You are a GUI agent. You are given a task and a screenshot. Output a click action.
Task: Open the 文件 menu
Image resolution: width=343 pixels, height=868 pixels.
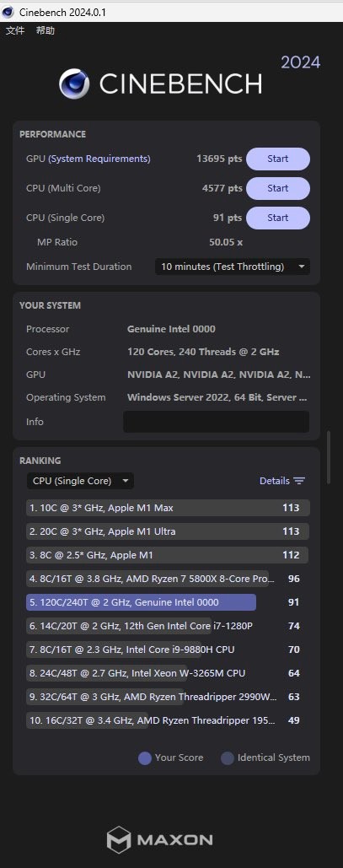(x=15, y=30)
